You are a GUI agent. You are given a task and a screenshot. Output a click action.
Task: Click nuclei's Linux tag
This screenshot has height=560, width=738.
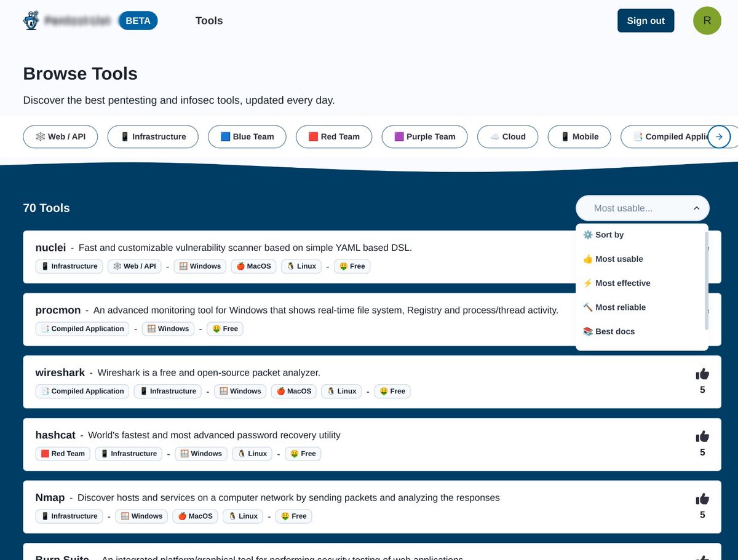pyautogui.click(x=301, y=266)
